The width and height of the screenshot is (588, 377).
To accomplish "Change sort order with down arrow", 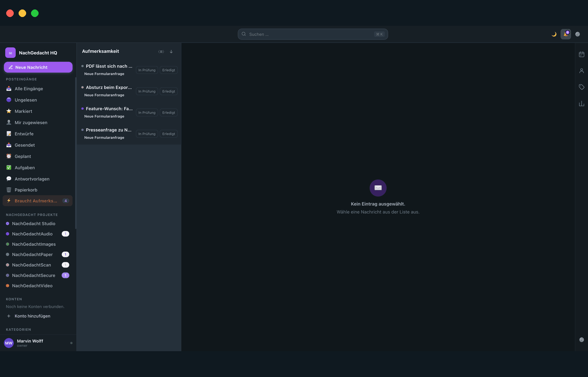I will (171, 52).
